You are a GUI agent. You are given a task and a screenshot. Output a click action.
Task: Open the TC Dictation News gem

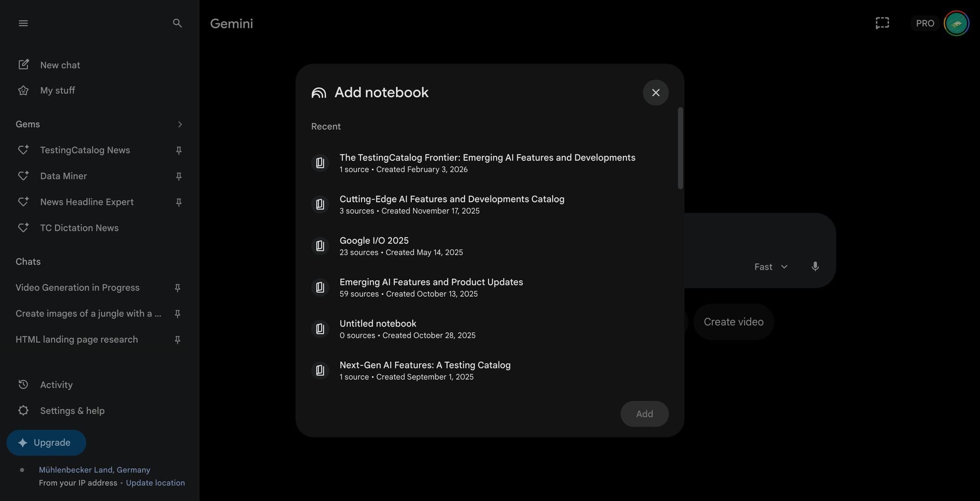click(99, 228)
